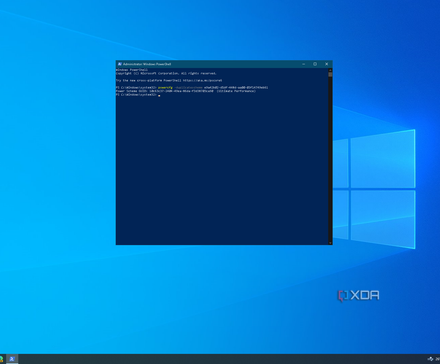Click the 'Administrator: Windows PowerShell' title text
Viewport: 440px width, 364px height.
point(147,64)
